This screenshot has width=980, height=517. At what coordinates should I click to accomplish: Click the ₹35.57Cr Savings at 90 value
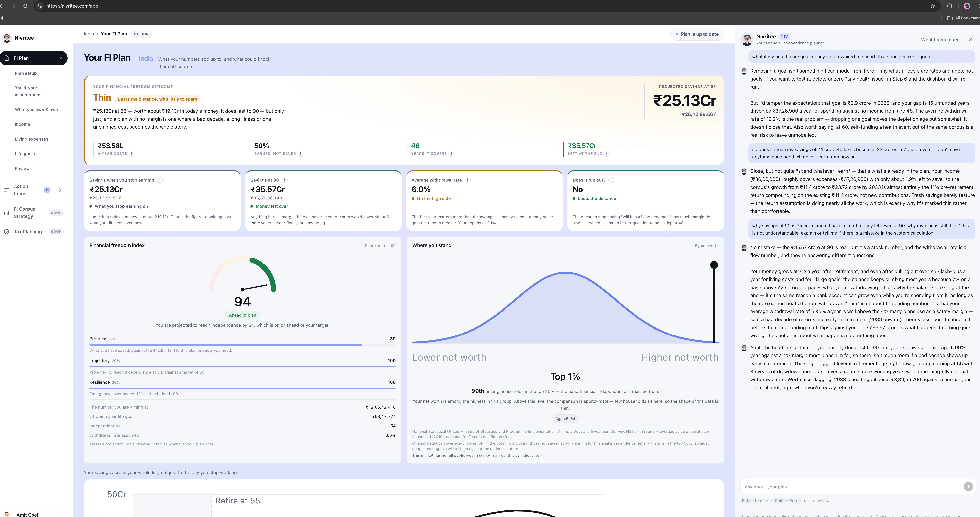pos(267,189)
